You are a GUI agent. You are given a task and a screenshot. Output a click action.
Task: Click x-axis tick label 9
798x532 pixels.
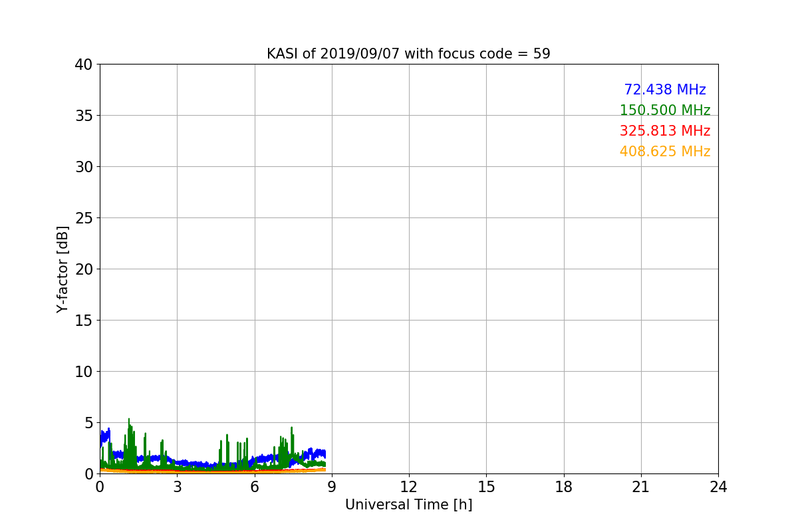(x=332, y=487)
